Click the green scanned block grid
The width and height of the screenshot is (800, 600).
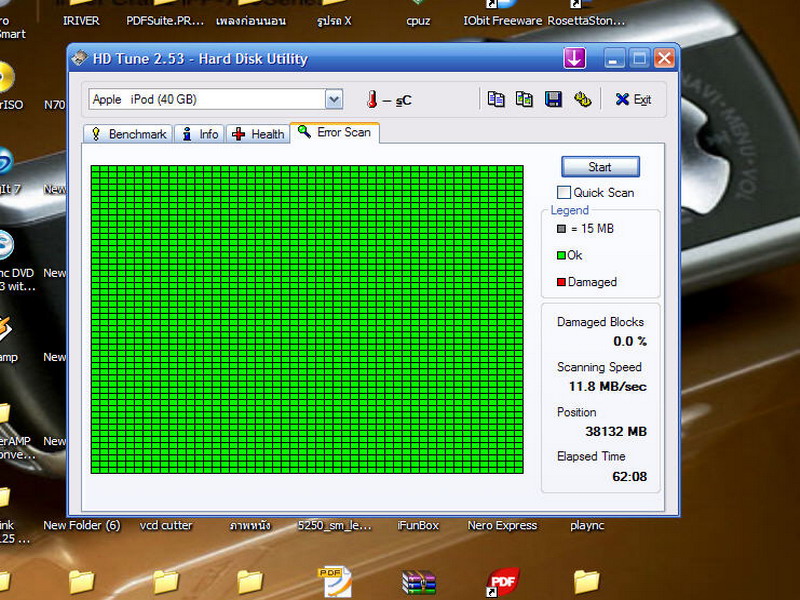306,319
